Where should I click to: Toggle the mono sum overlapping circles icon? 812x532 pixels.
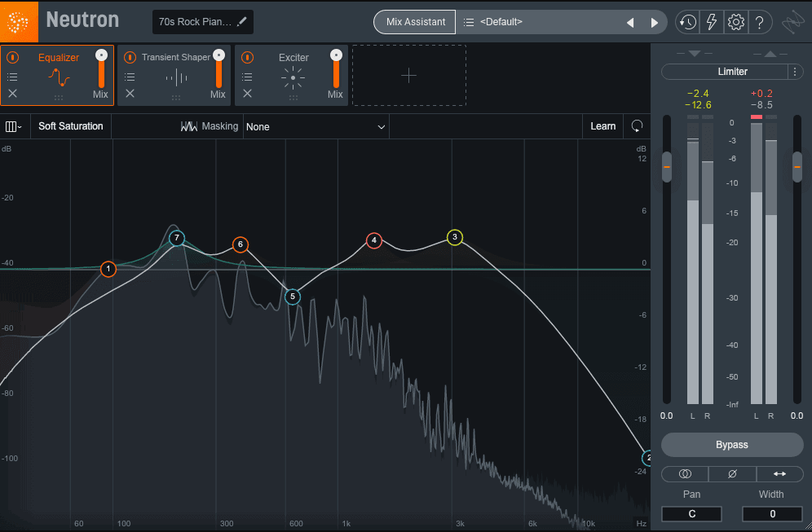(x=685, y=473)
